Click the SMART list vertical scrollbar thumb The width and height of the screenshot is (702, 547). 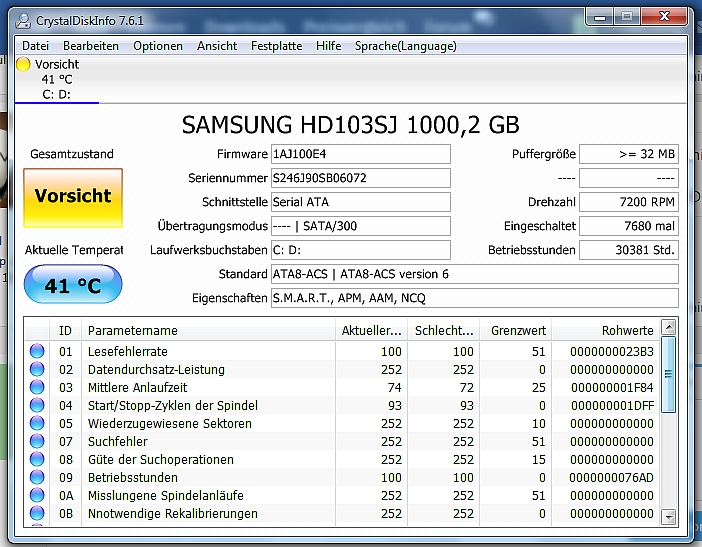pos(668,374)
